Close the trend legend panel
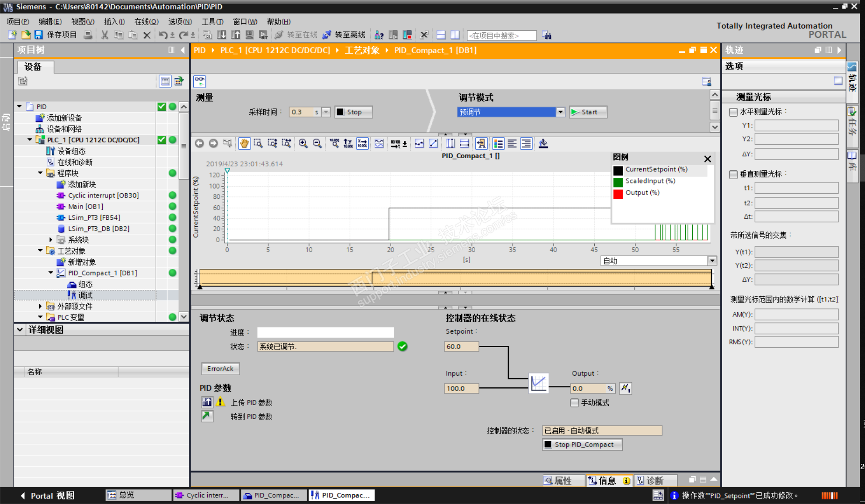Image resolution: width=865 pixels, height=504 pixels. pos(708,159)
